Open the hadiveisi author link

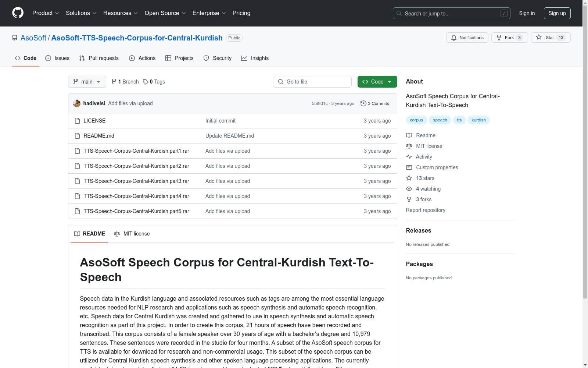pos(94,103)
